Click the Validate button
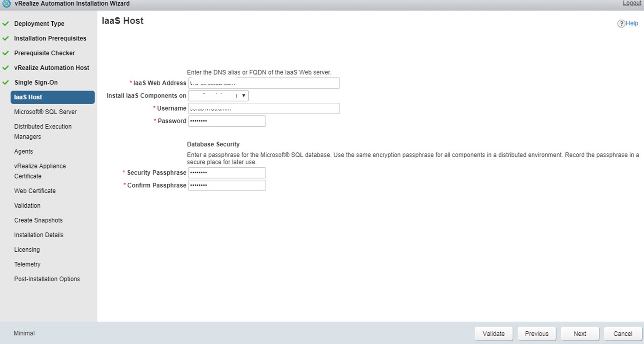The image size is (644, 344). (494, 334)
